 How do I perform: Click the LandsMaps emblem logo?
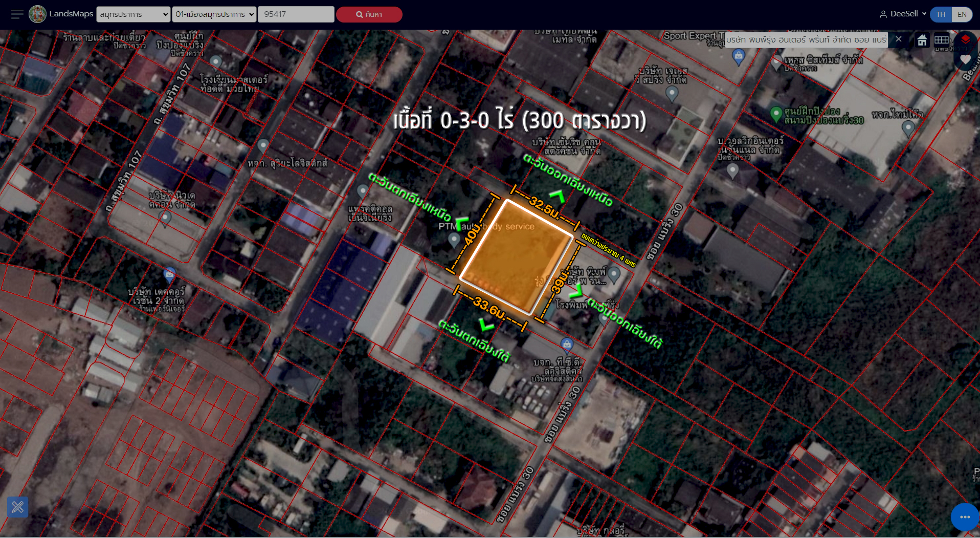coord(37,14)
